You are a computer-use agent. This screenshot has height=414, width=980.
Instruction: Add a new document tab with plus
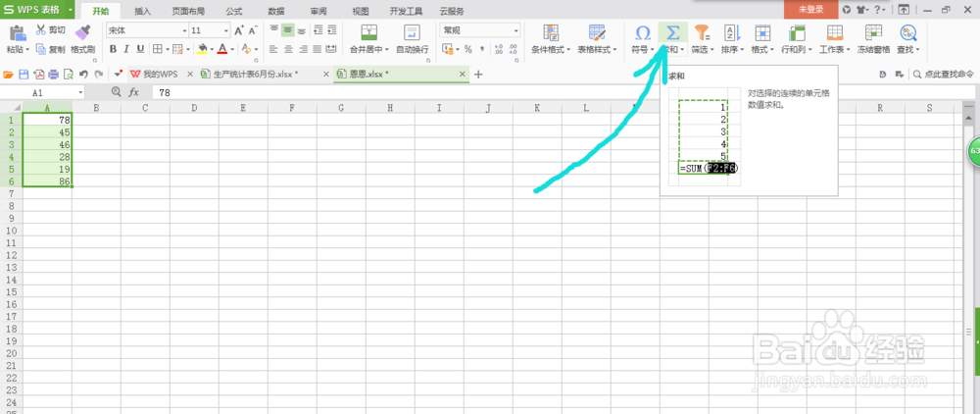479,75
